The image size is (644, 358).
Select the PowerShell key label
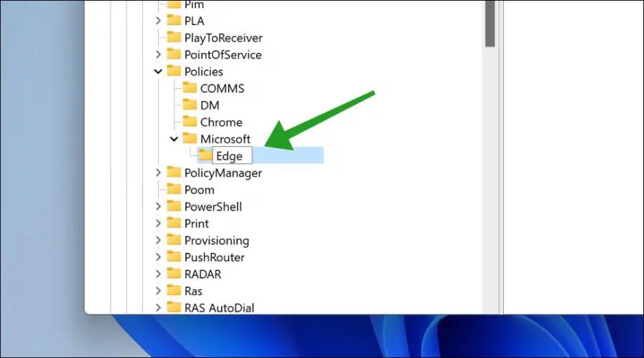point(213,207)
